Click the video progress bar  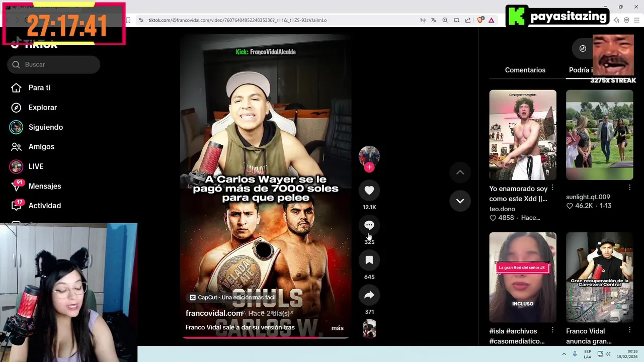coord(266,338)
